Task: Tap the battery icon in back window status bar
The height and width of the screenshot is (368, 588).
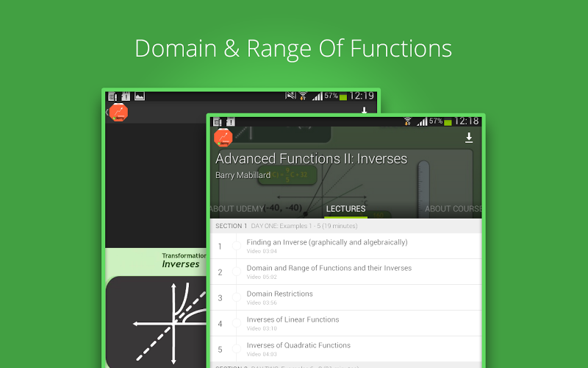Action: click(343, 97)
